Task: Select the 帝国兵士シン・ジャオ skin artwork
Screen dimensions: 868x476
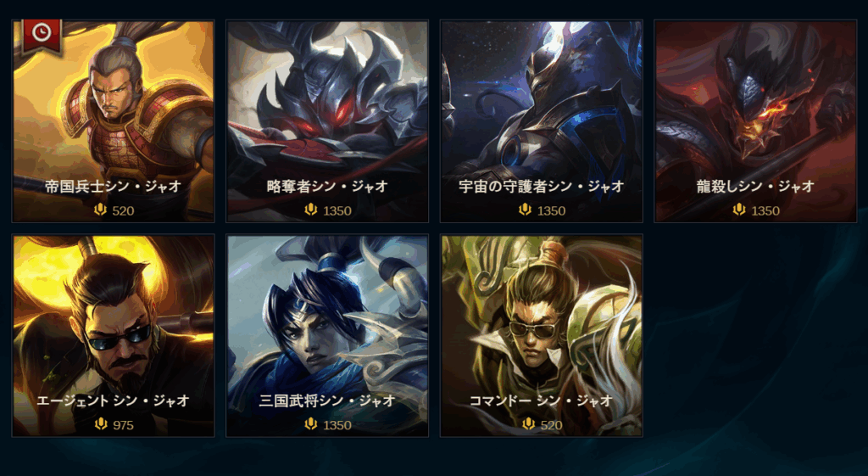Action: pyautogui.click(x=113, y=121)
